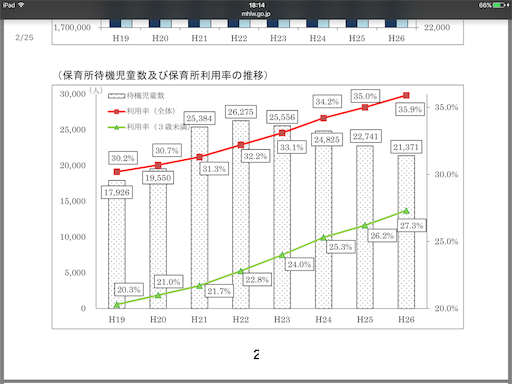
Task: Tap the mhlw.go.jp address label
Action: point(256,14)
